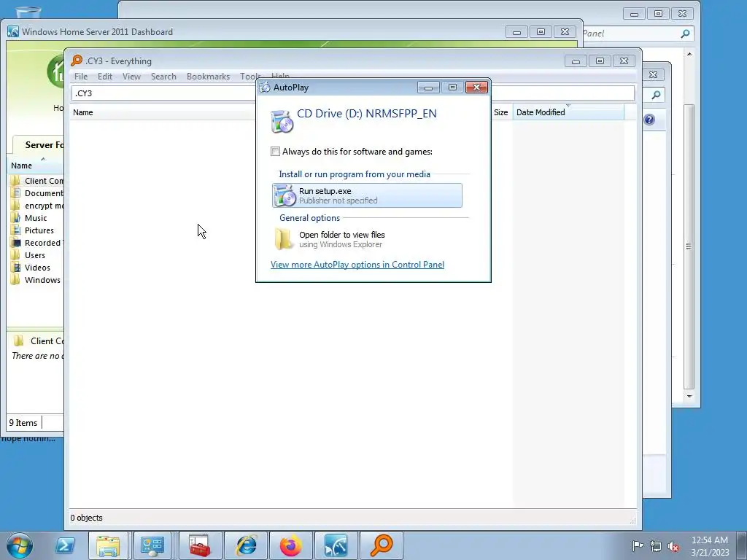Click the scroll down arrow in Control Panel window
The height and width of the screenshot is (560, 747).
click(689, 396)
